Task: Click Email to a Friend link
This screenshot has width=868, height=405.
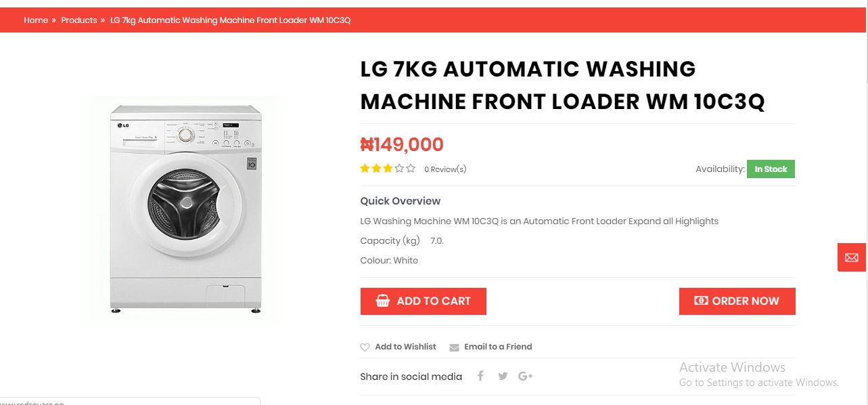Action: coord(498,347)
